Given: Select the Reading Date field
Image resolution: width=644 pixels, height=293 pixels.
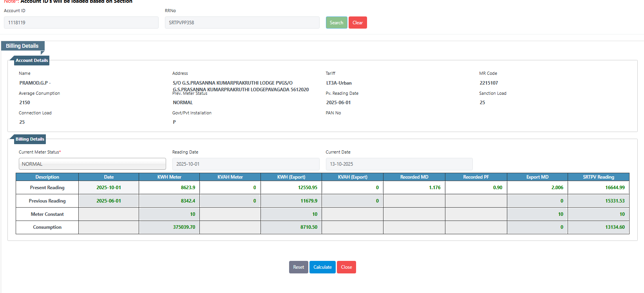Looking at the screenshot, I should tap(246, 164).
